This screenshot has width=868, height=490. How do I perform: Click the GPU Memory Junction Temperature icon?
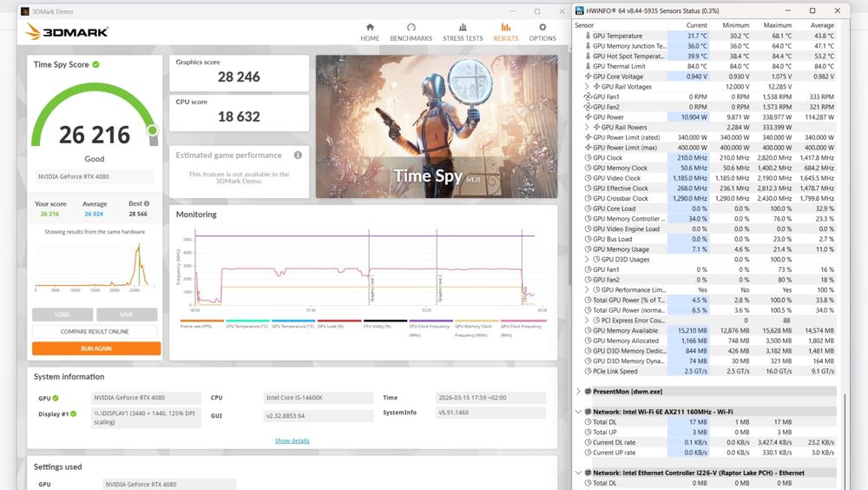(588, 46)
